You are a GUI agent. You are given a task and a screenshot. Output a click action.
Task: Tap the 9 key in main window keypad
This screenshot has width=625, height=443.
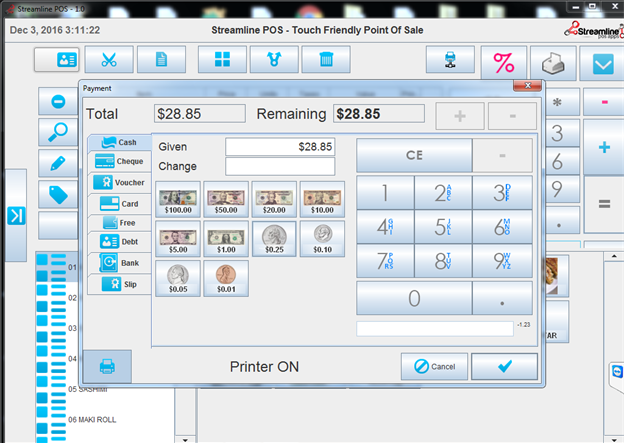557,189
